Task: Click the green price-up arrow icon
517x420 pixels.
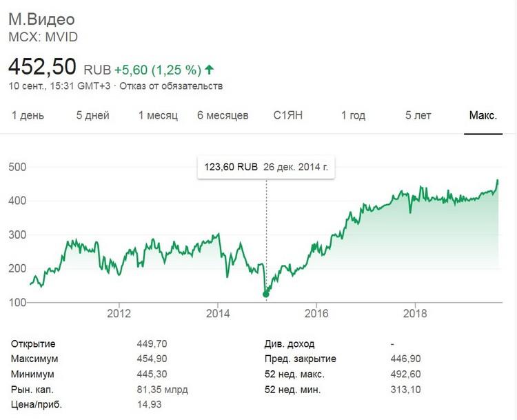Action: click(x=210, y=70)
